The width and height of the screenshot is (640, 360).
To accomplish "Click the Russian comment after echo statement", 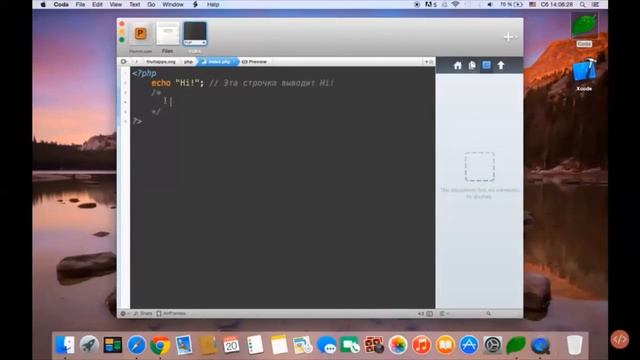I will (x=271, y=83).
